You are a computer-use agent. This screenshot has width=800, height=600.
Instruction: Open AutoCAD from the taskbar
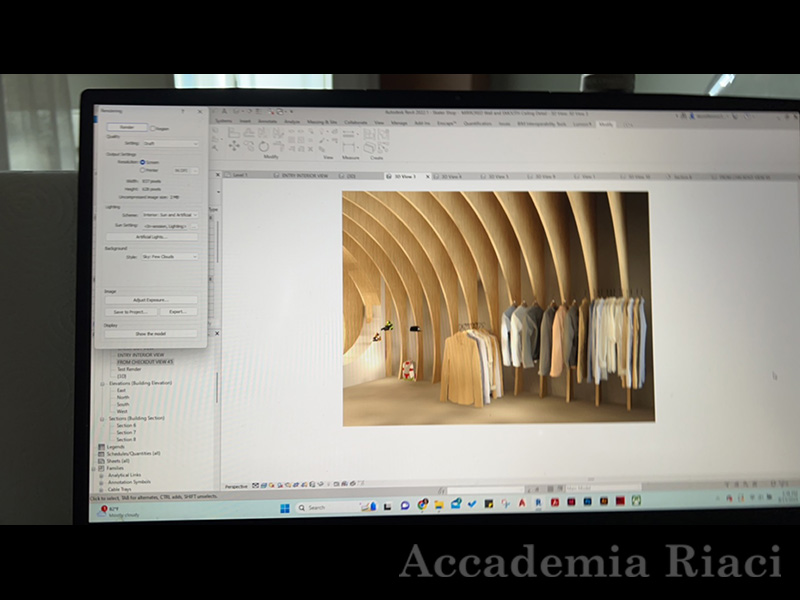point(522,503)
